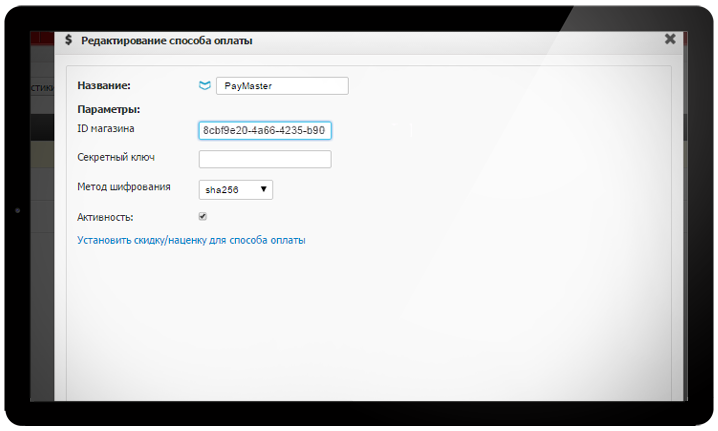
Task: Toggle the Активность checkbox
Action: click(x=203, y=216)
